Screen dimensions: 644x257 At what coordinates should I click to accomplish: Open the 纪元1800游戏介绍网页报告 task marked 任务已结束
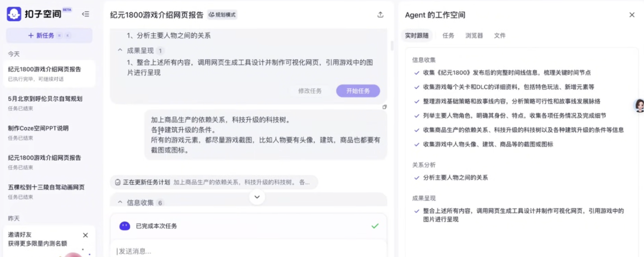(x=49, y=162)
